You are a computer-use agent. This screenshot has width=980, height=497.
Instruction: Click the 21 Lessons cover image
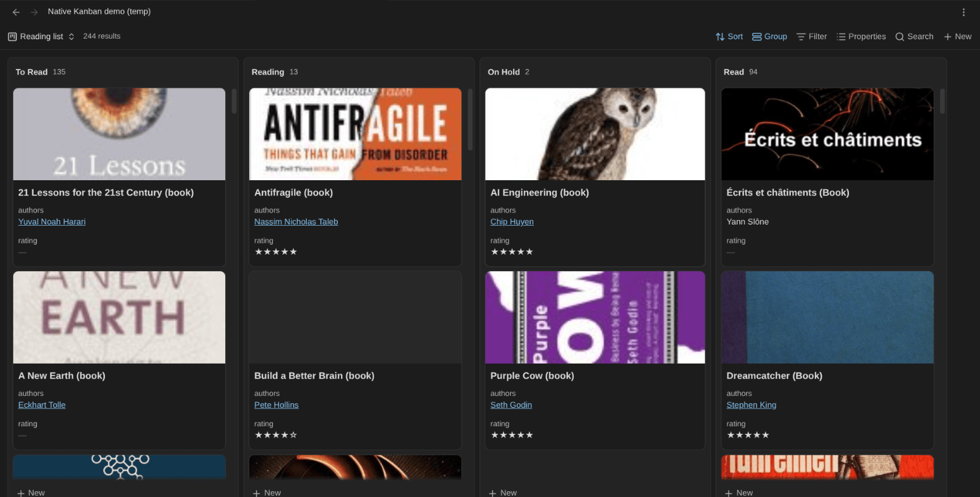click(x=119, y=134)
